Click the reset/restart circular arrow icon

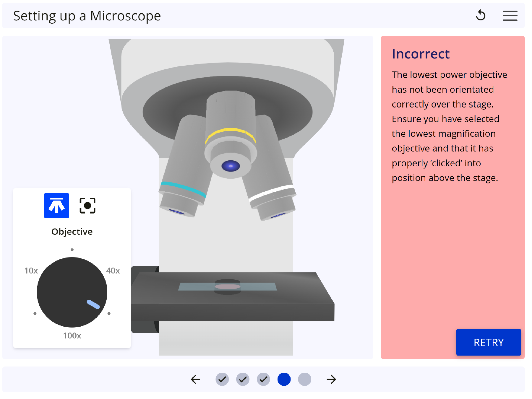(x=481, y=15)
